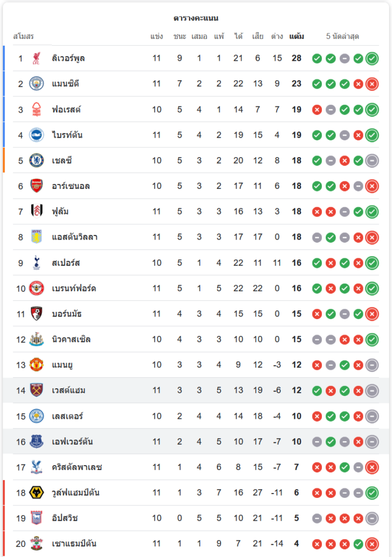The width and height of the screenshot is (392, 557).
Task: Open the เซาแธมป์ตัน team name link
Action: [74, 544]
